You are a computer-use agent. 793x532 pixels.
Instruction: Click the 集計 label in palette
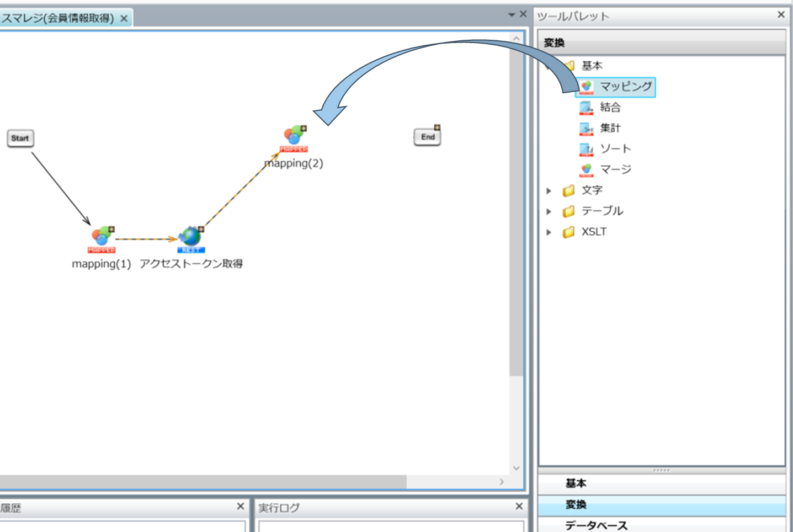(610, 128)
